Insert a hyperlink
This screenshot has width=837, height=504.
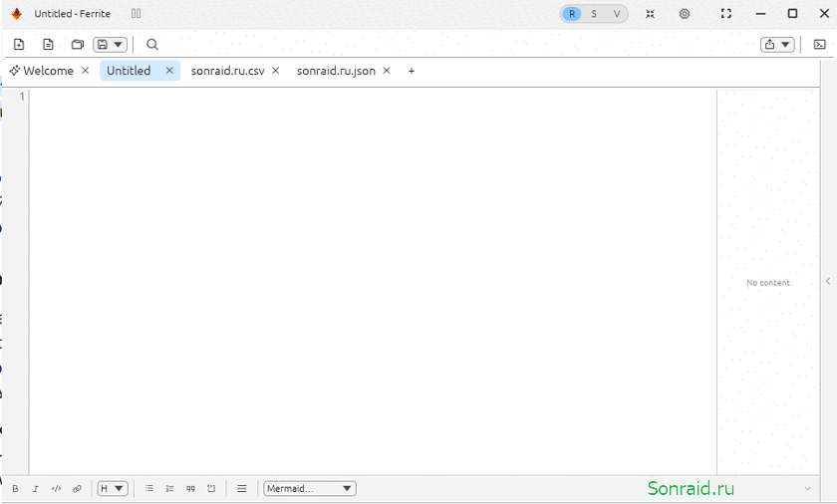[77, 488]
